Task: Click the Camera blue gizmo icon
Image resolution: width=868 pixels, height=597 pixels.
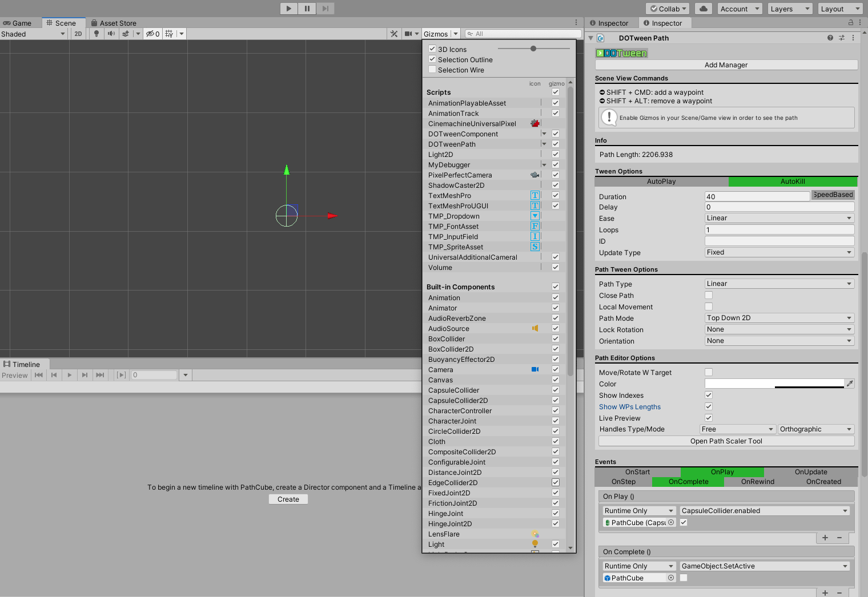Action: tap(535, 369)
